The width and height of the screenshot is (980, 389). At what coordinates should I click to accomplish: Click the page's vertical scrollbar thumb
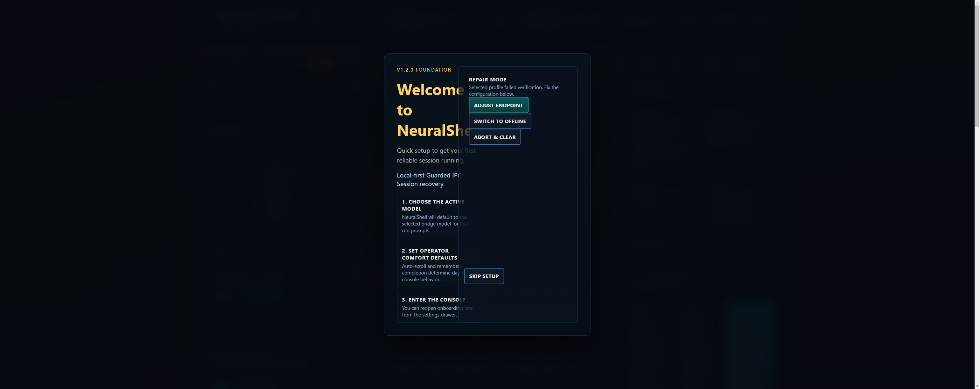point(977,66)
